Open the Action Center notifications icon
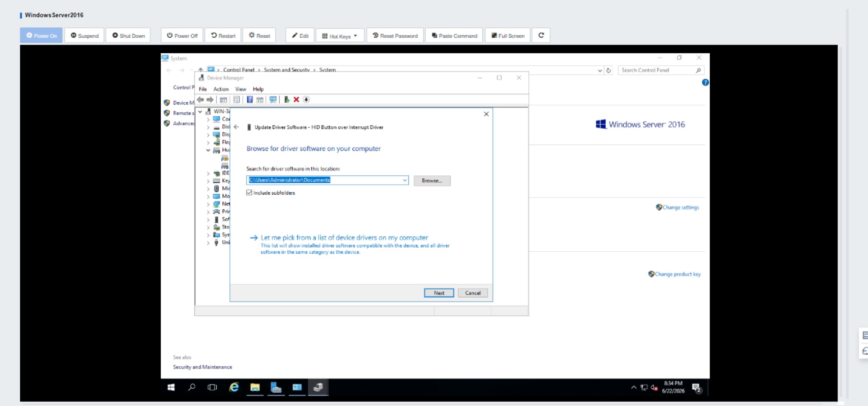 pyautogui.click(x=697, y=388)
